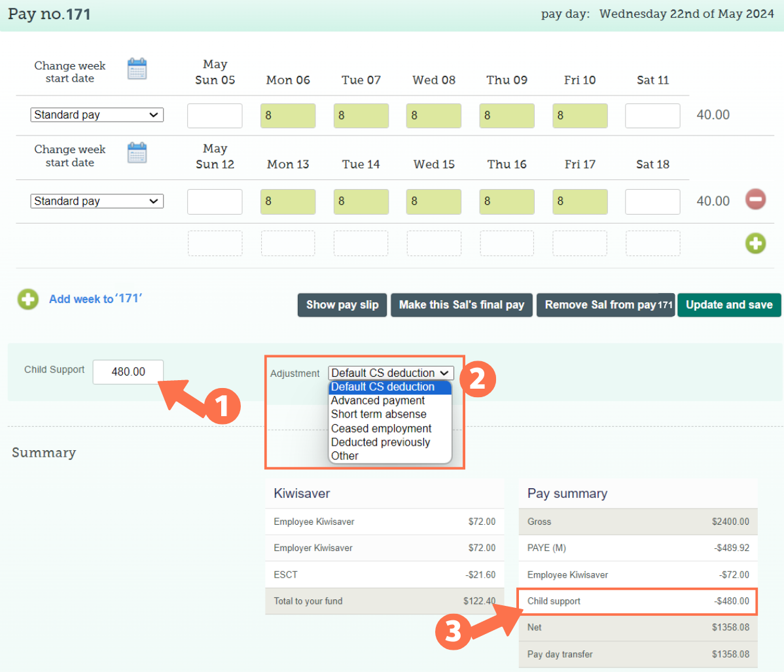This screenshot has width=784, height=672.
Task: Click the Child Support amount field
Action: pos(128,372)
